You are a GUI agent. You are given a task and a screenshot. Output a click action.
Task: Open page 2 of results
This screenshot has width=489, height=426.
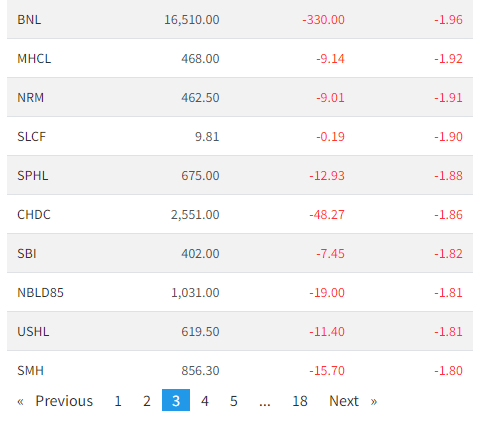click(147, 400)
